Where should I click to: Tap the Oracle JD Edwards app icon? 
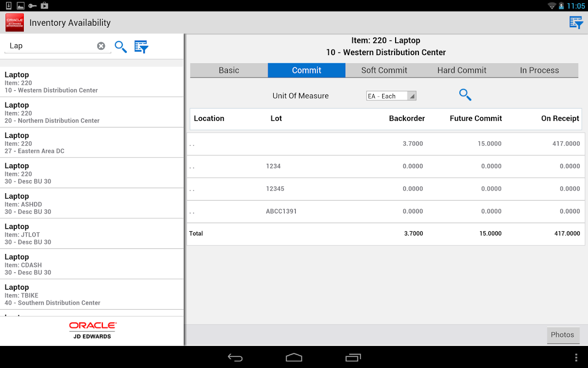tap(15, 23)
